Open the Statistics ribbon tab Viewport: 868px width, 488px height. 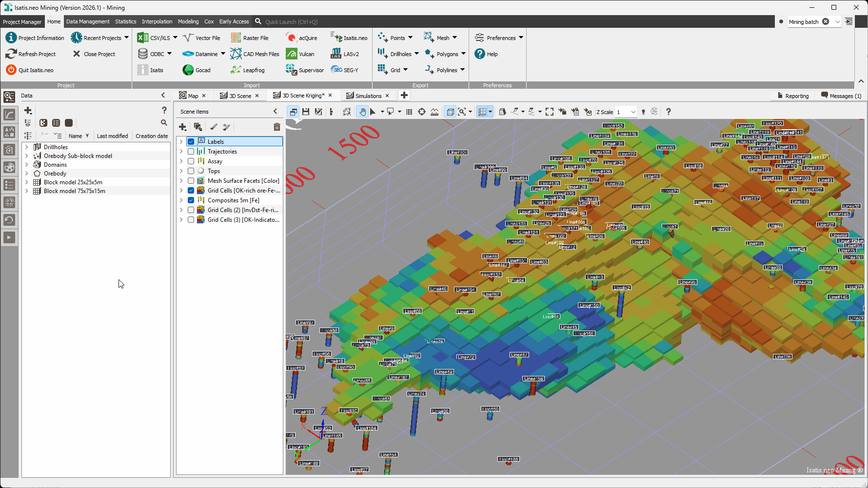click(126, 21)
